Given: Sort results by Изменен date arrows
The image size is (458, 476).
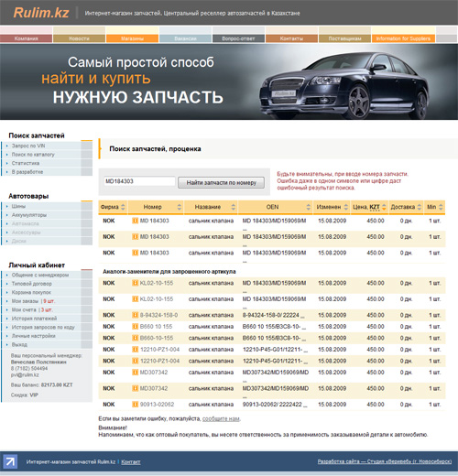Looking at the screenshot, I should click(346, 207).
